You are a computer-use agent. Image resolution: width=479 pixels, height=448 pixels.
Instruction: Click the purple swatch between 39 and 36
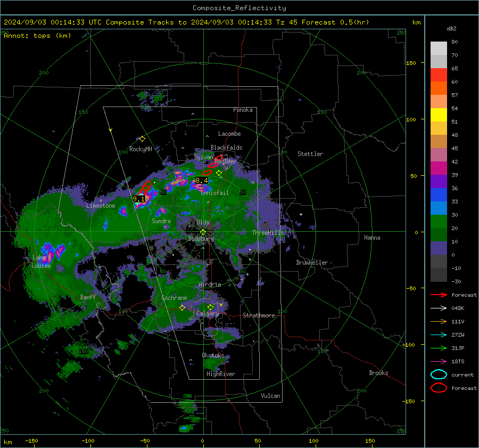point(439,181)
